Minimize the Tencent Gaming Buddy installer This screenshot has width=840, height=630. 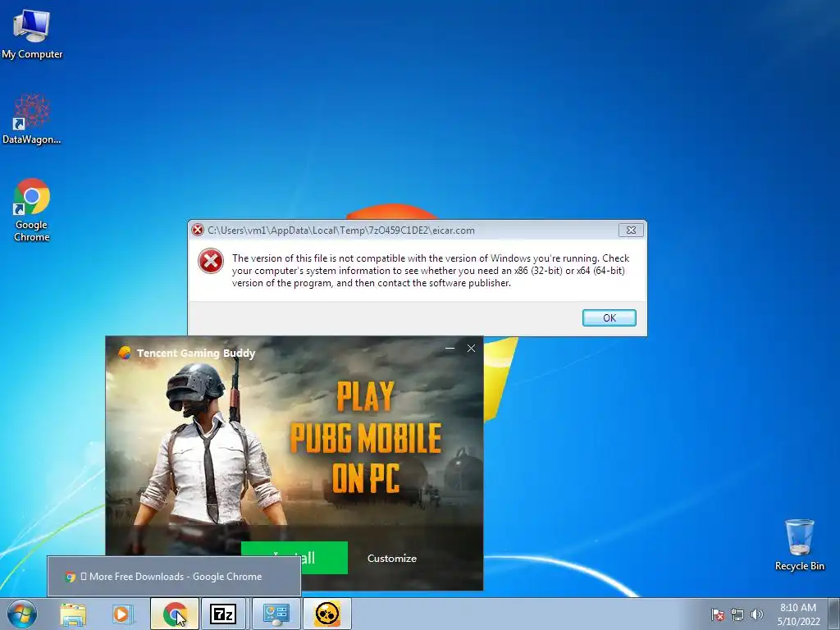tap(450, 348)
